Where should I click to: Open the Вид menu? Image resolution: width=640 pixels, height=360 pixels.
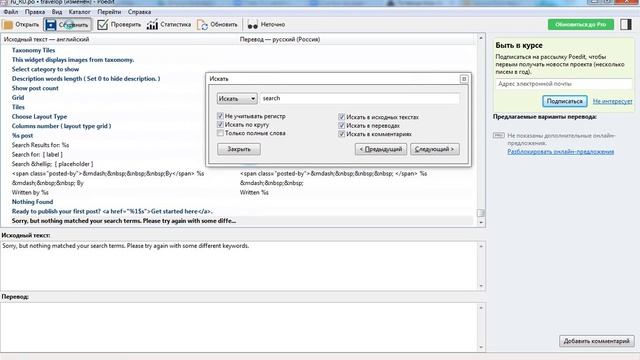tap(57, 12)
